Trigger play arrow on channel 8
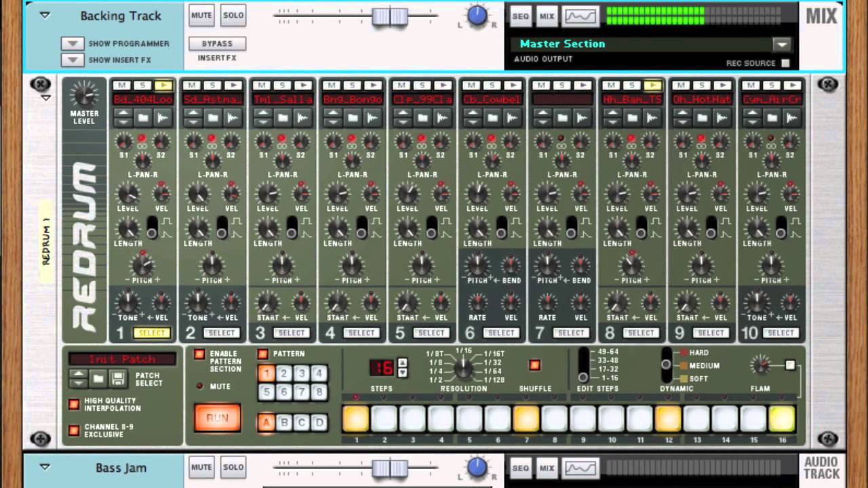 [652, 85]
